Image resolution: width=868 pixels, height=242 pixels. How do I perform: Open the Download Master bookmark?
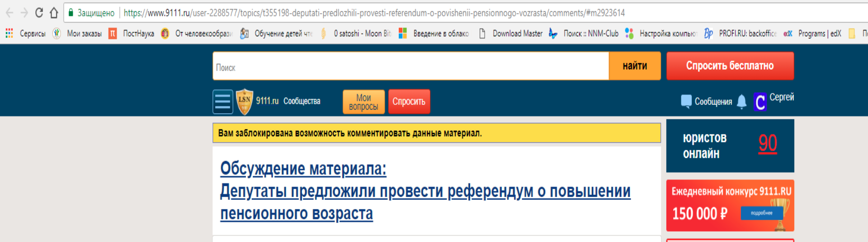click(x=511, y=33)
